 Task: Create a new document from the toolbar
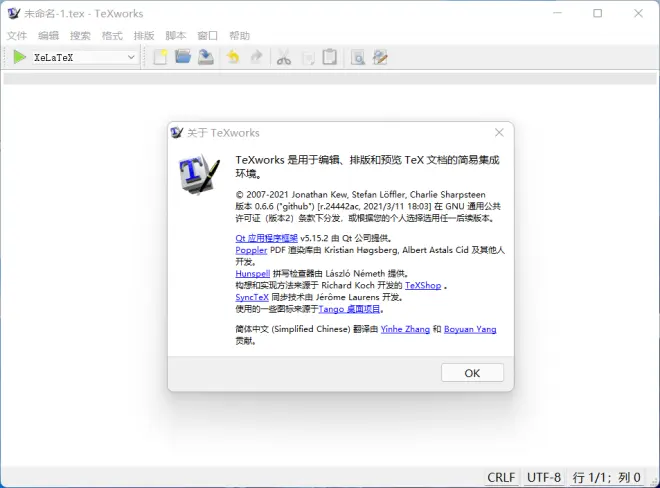[x=160, y=57]
